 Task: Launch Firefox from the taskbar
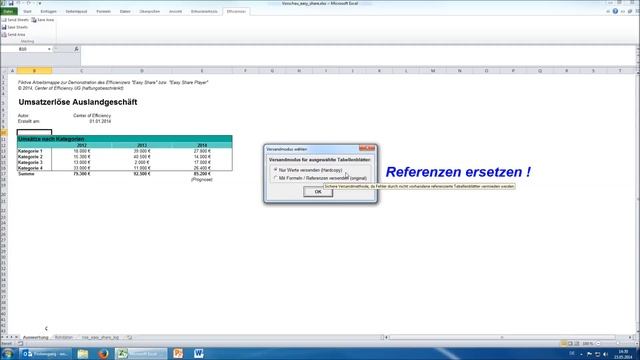pos(103,353)
